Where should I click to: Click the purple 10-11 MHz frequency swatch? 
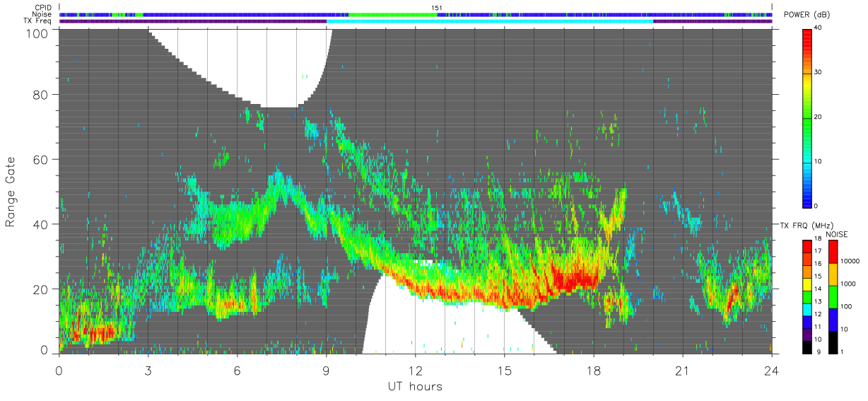tap(807, 334)
